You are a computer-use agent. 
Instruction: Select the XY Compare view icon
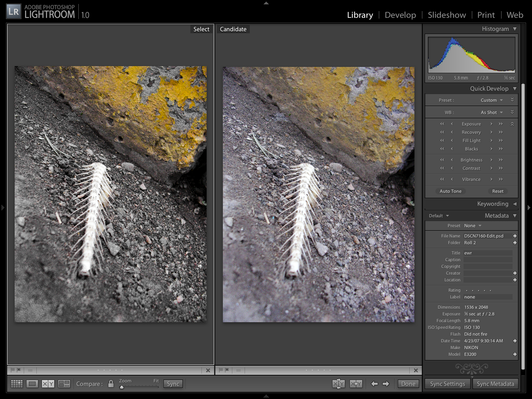point(48,384)
